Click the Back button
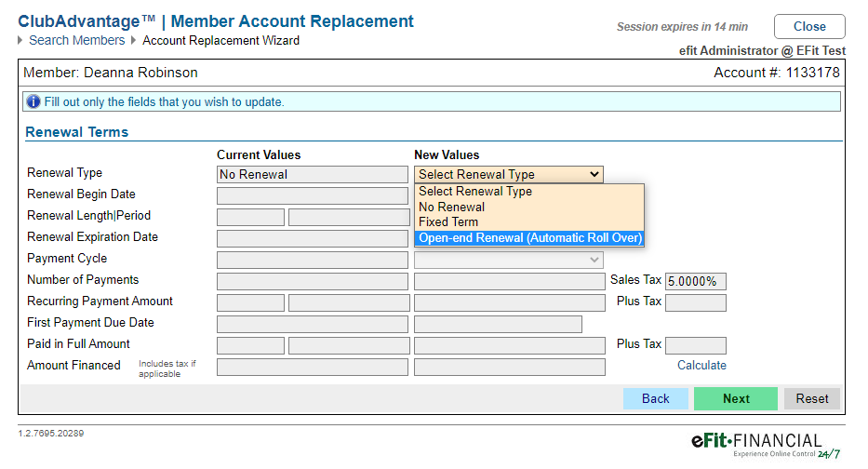 (x=656, y=398)
